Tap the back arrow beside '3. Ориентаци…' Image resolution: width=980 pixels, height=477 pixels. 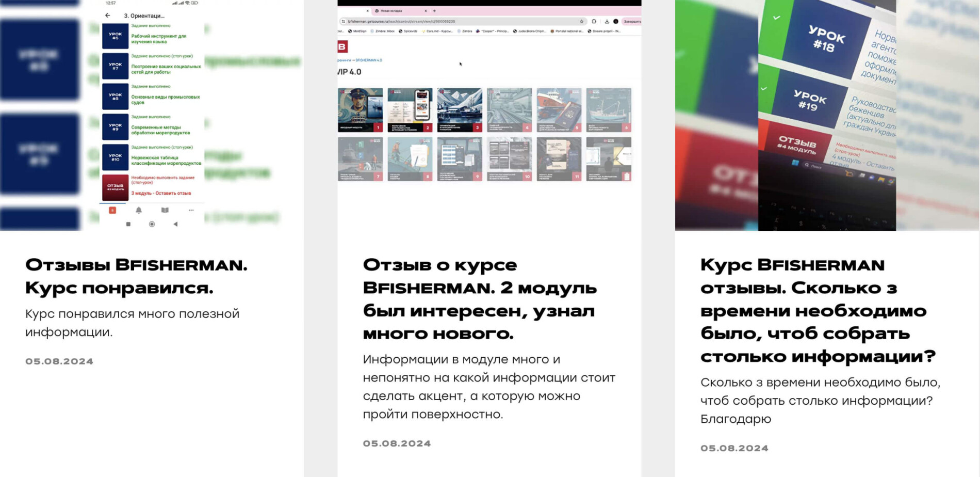pos(107,15)
